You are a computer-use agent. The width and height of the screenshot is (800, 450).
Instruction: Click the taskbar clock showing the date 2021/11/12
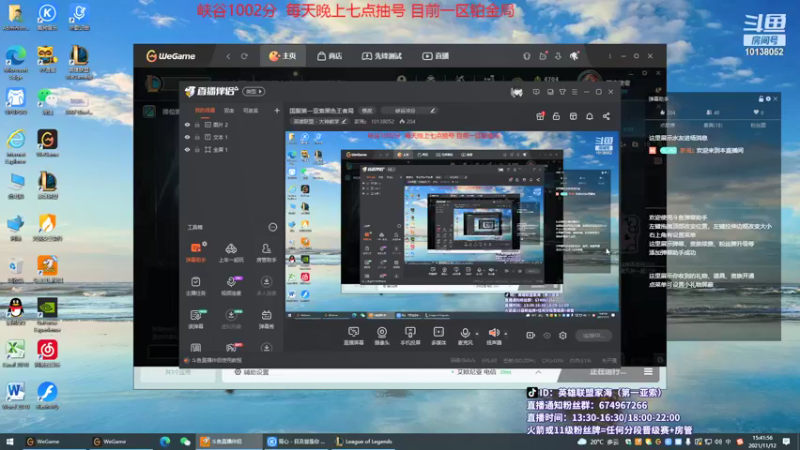coord(762,442)
